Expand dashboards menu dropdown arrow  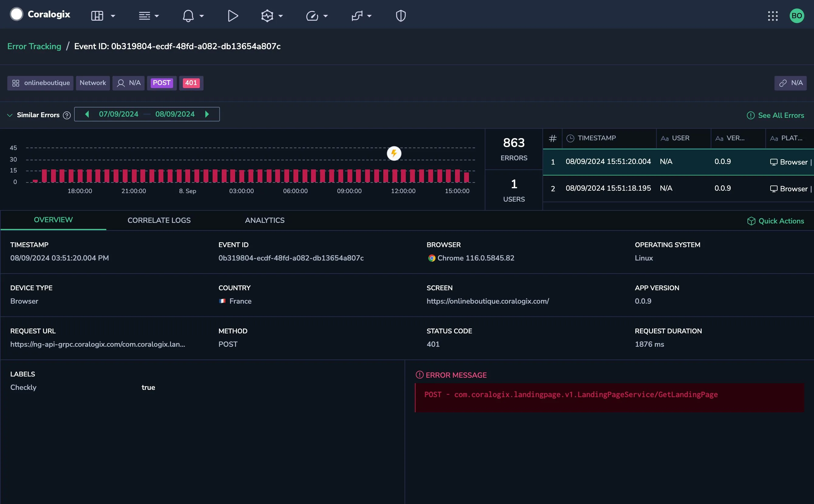[113, 16]
